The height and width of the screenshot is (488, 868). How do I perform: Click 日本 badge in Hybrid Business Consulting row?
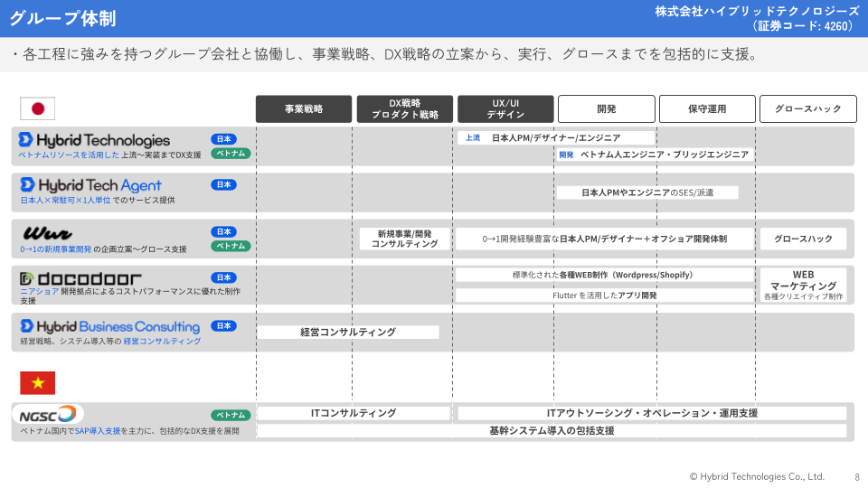223,326
